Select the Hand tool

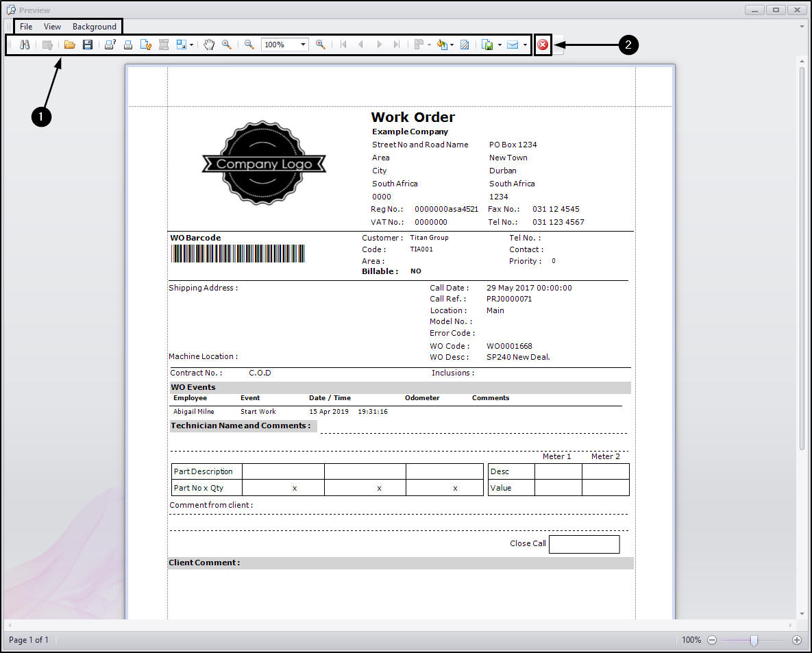(209, 45)
